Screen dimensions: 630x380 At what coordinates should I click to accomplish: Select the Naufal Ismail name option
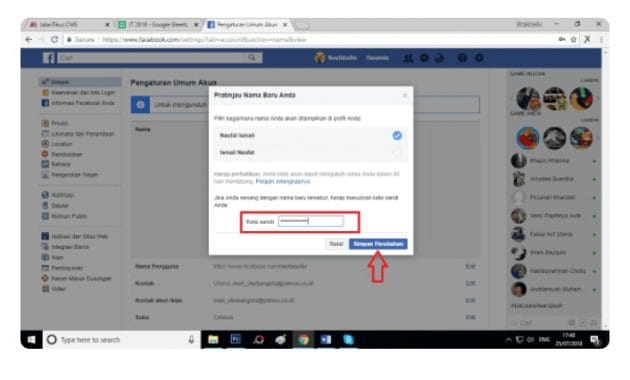tap(311, 135)
